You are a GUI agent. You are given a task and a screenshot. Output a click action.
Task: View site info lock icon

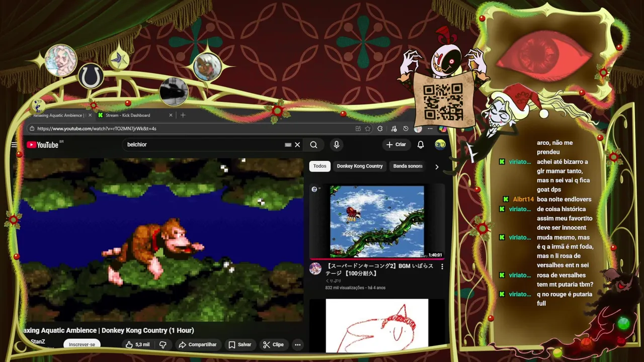32,129
